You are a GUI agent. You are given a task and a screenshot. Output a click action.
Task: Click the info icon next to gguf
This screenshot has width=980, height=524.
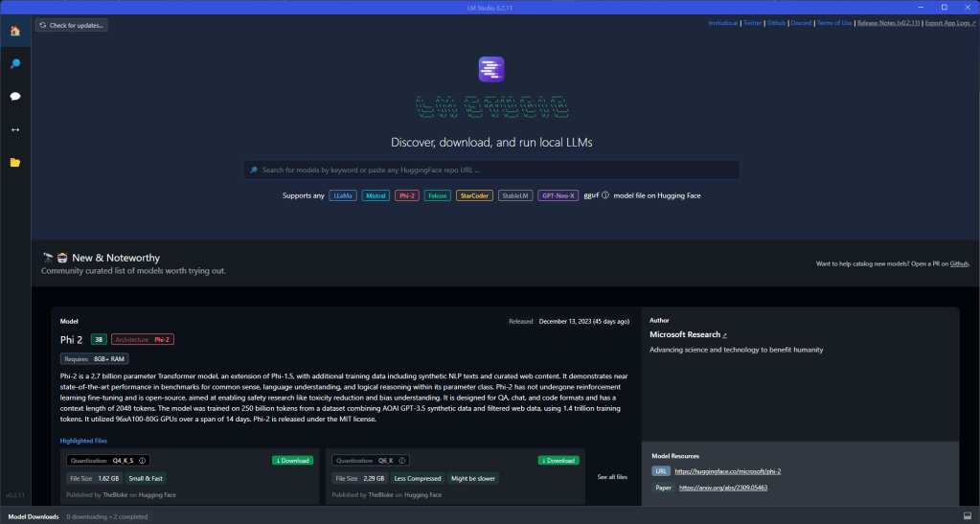click(605, 195)
